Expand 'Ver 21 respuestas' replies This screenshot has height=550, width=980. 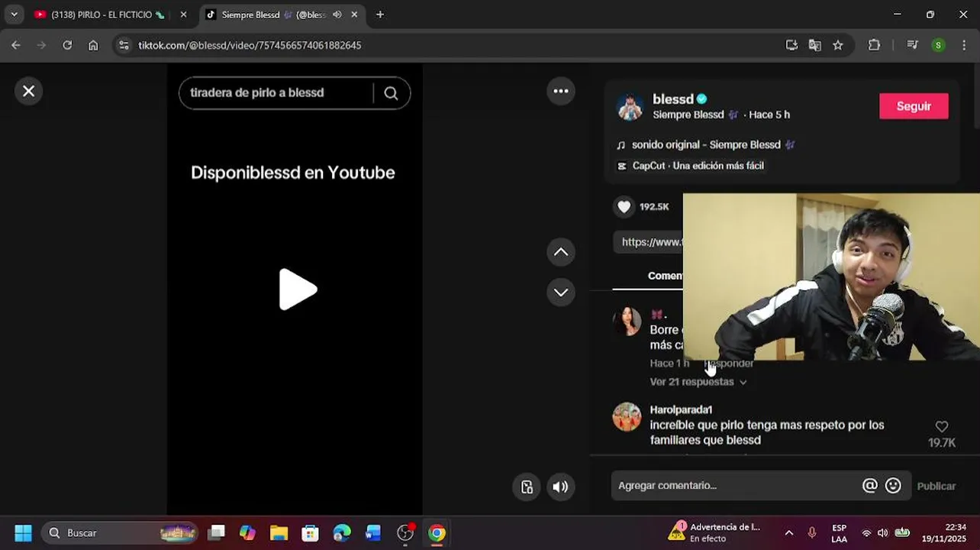[698, 382]
